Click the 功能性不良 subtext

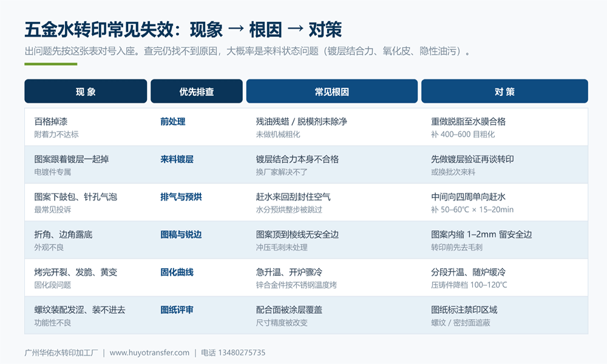point(53,323)
